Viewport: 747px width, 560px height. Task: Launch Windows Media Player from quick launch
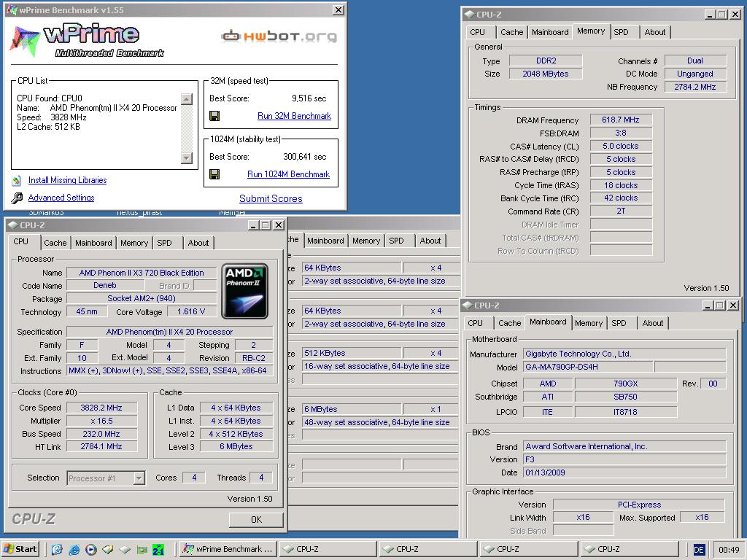91,550
